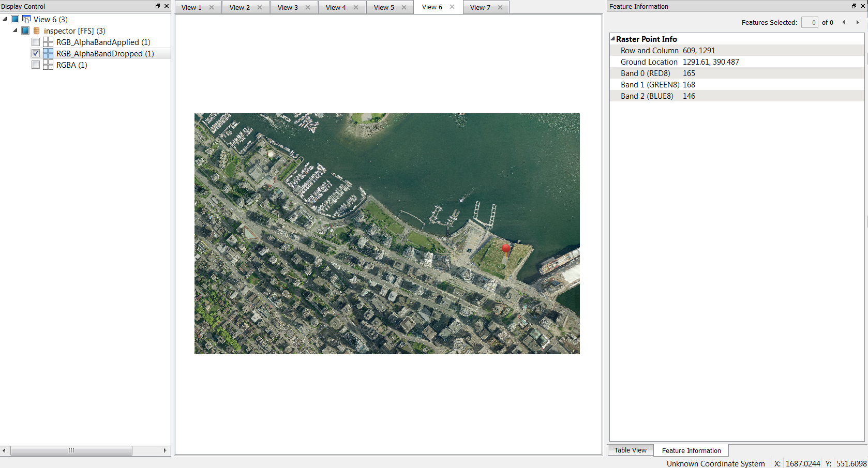Close the View 7 tab

click(x=500, y=7)
